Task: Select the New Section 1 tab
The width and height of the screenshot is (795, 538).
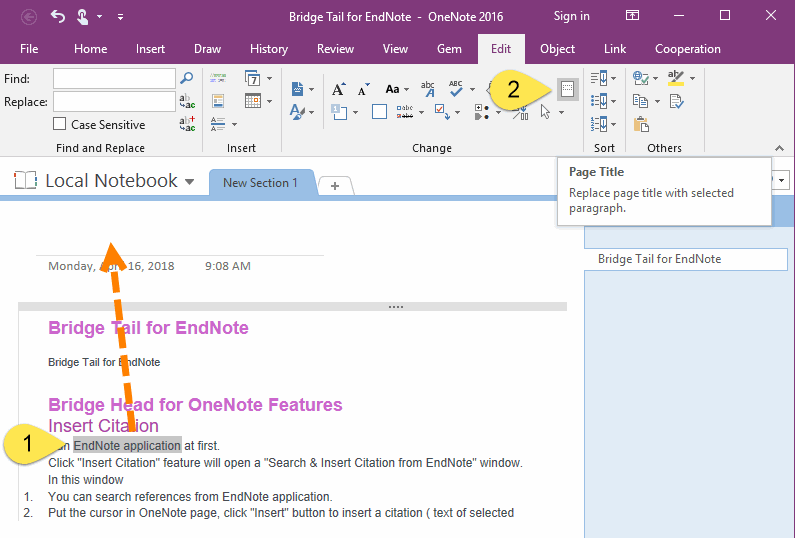Action: click(260, 183)
